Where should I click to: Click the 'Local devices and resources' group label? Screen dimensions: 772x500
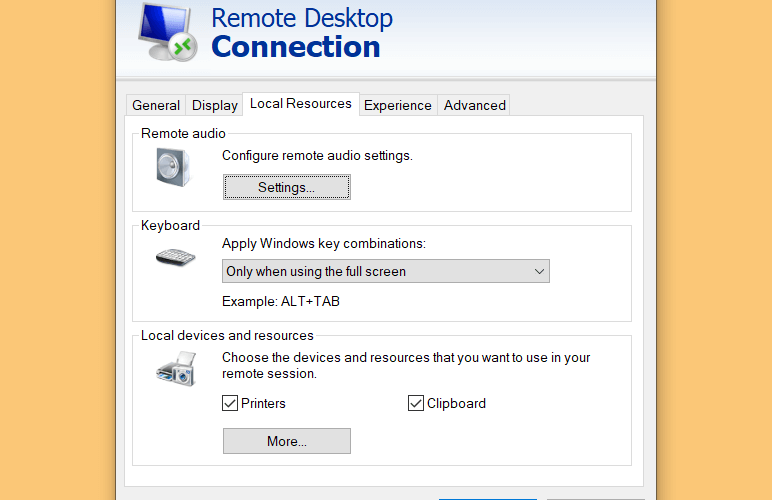pos(227,336)
